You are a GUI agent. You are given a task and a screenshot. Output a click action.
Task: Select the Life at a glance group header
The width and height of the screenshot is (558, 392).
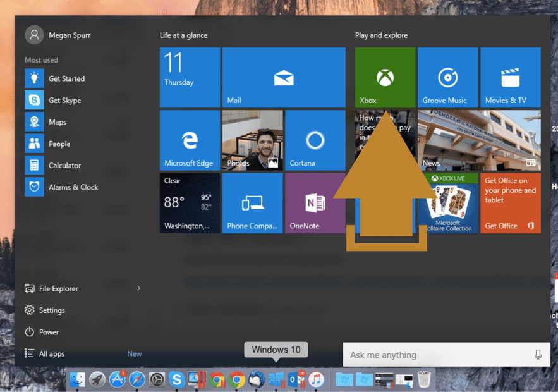[x=184, y=35]
